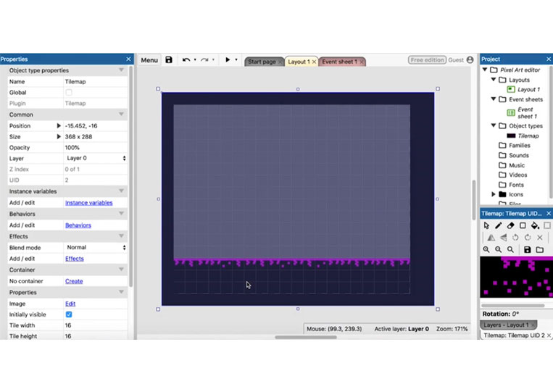Undo the last action

click(x=186, y=60)
